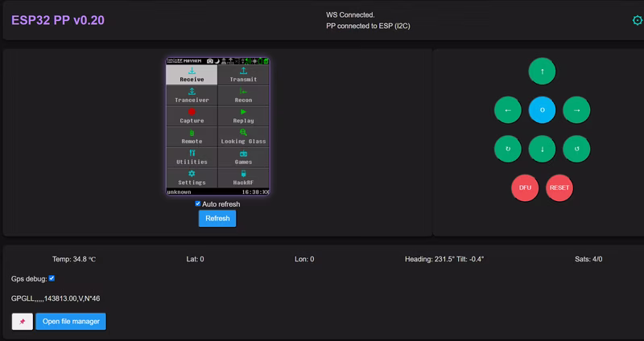The image size is (644, 341).
Task: Open the Remote menu tile
Action: [192, 137]
